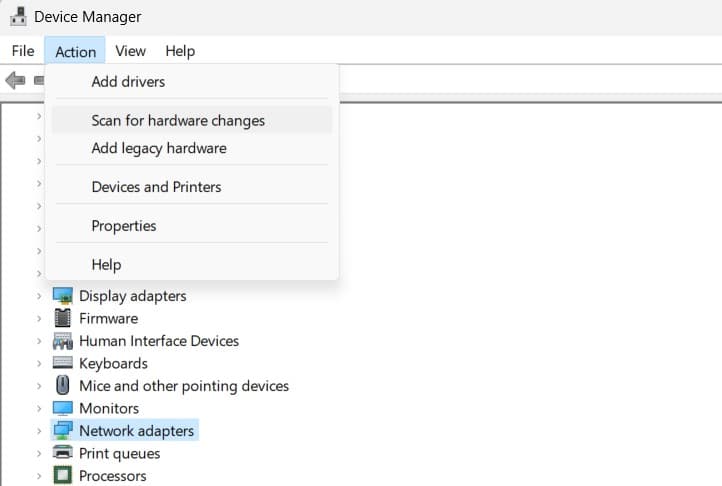Select Add drivers in Action menu
The width and height of the screenshot is (722, 486).
coord(128,82)
